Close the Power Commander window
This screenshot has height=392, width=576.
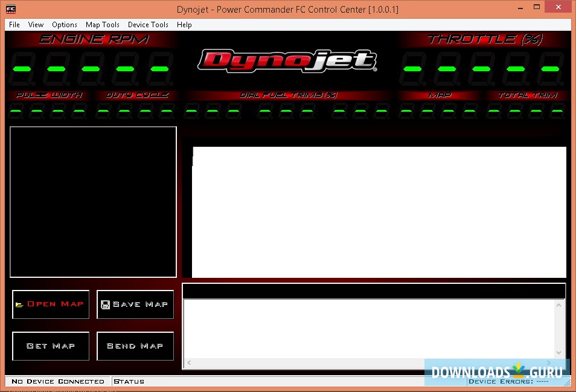[558, 7]
